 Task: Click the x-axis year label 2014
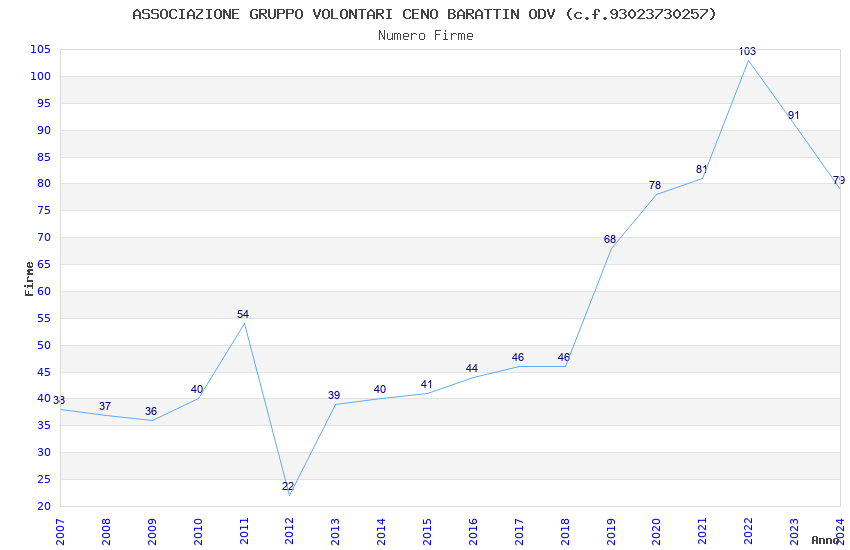tap(382, 532)
